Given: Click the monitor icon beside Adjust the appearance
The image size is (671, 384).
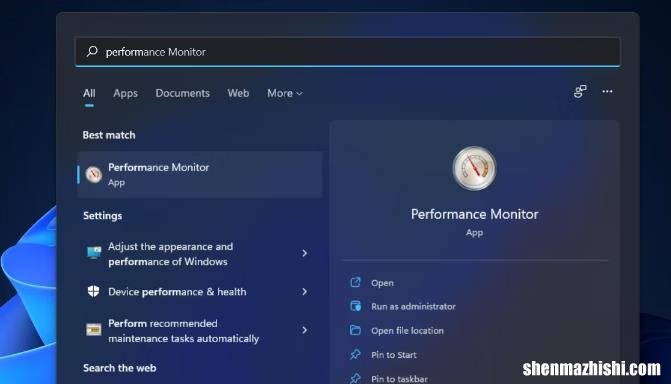Looking at the screenshot, I should point(94,253).
